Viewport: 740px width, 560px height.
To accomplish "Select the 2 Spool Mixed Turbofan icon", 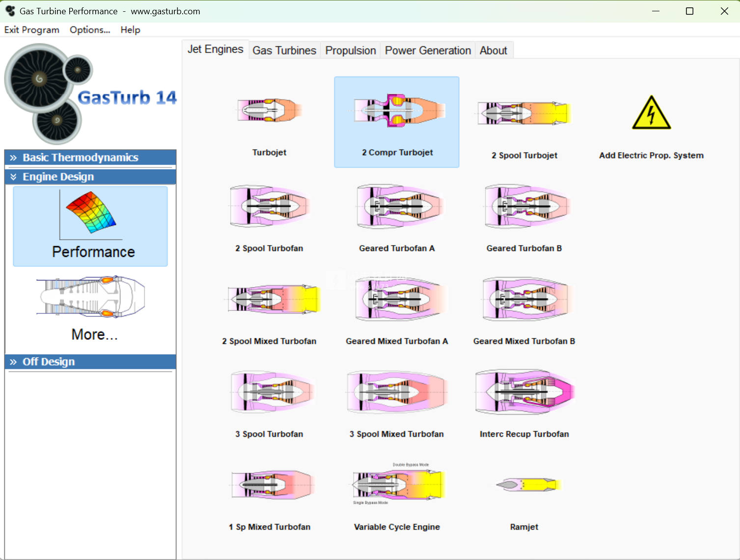I will 273,299.
